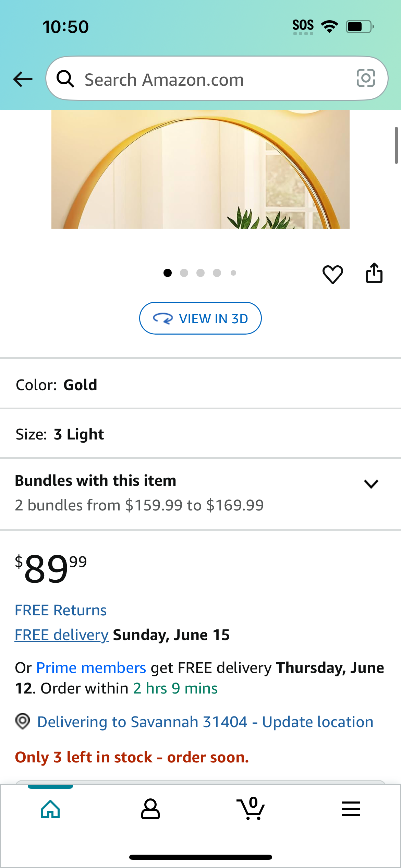401x868 pixels.
Task: Open the hamburger menu icon
Action: coord(351,809)
